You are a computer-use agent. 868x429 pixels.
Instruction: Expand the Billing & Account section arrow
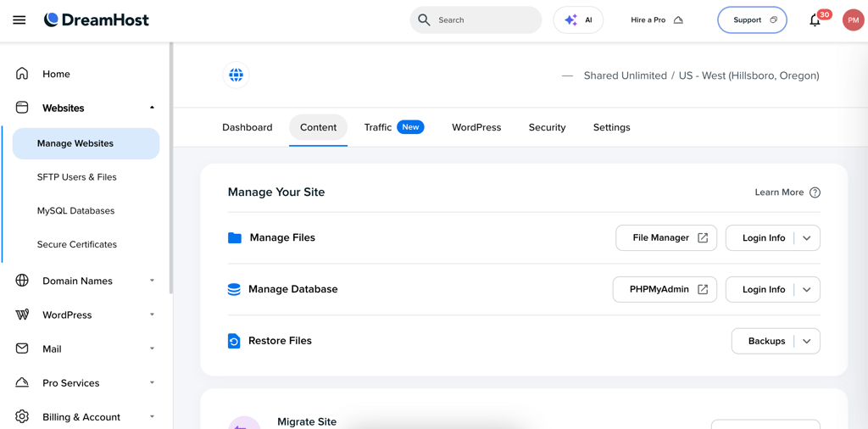[153, 416]
